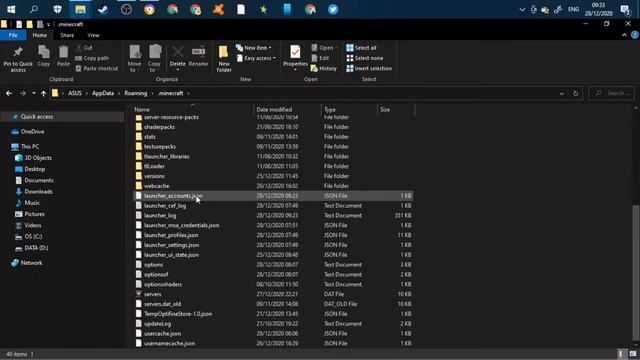Expand the address bar history dropdown
Screen dimensions: 640x360
pyautogui.click(x=562, y=93)
